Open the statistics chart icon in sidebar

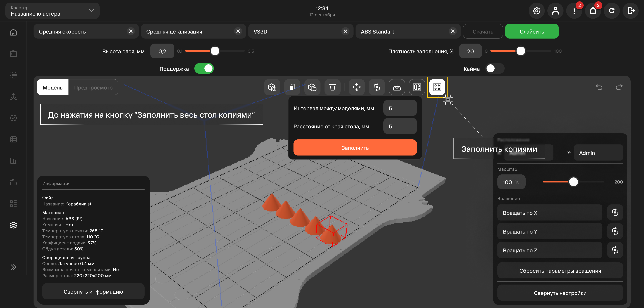[x=13, y=161]
